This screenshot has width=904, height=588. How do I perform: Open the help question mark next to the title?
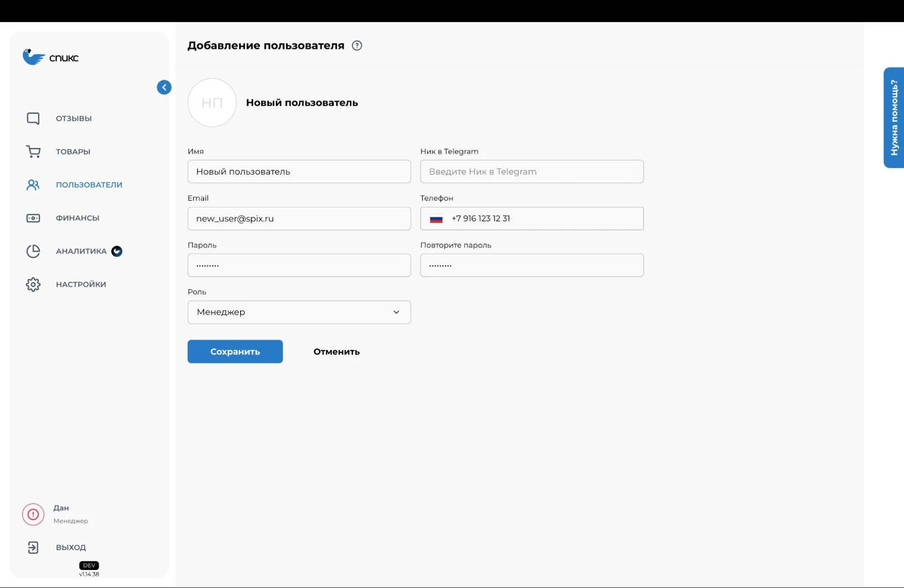coord(357,46)
